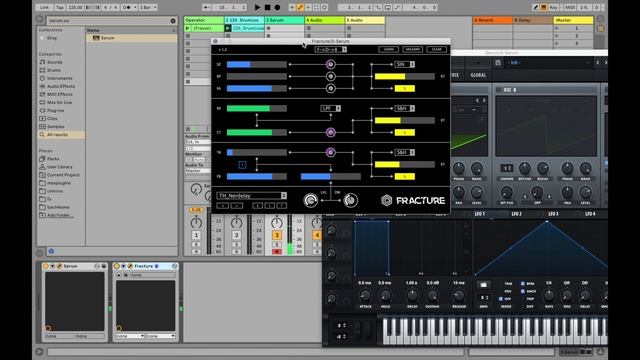Screen dimensions: 640x360
Task: Open Current Project in browser places
Action: tap(63, 175)
